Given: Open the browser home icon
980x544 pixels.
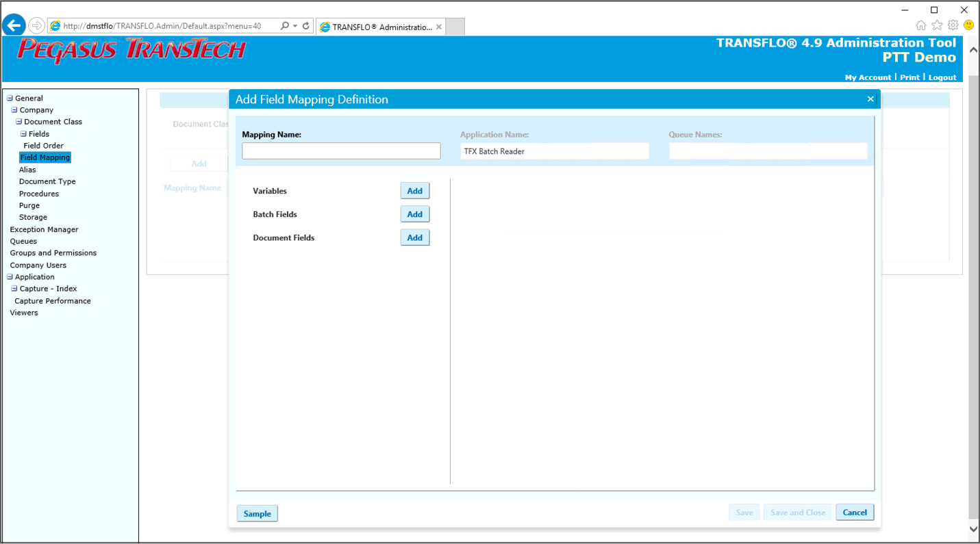Looking at the screenshot, I should pos(920,25).
